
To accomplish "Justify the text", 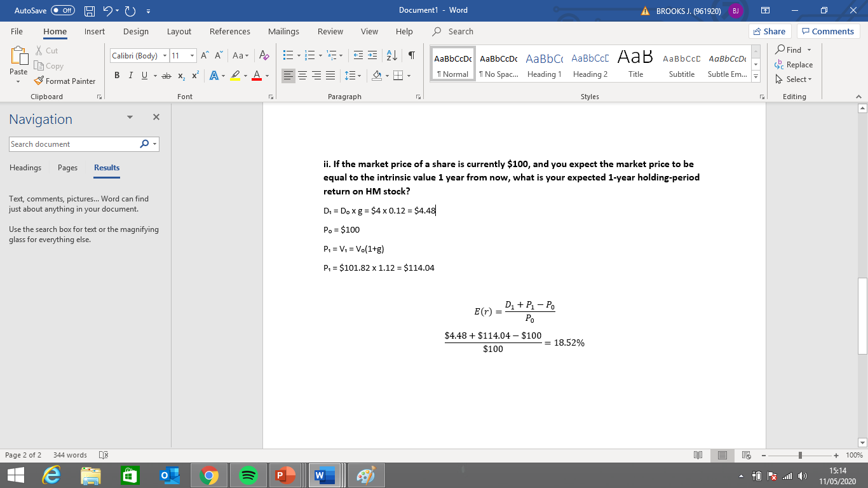I will click(330, 76).
